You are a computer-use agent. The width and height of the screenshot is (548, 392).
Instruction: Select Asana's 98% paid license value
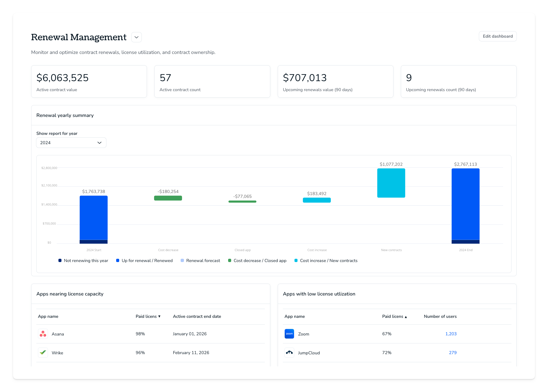tap(140, 334)
